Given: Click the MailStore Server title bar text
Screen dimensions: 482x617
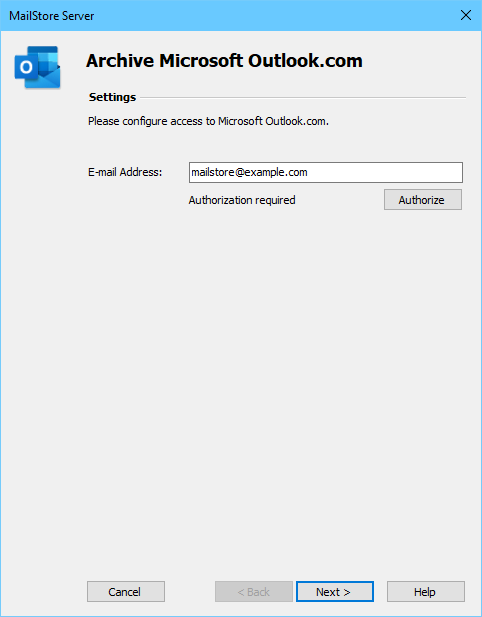Looking at the screenshot, I should coord(52,16).
